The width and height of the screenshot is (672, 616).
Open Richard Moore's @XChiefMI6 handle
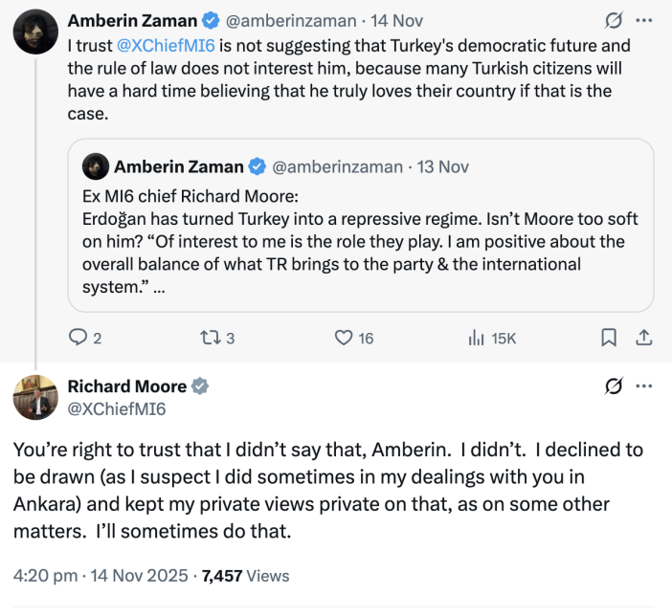tap(117, 408)
